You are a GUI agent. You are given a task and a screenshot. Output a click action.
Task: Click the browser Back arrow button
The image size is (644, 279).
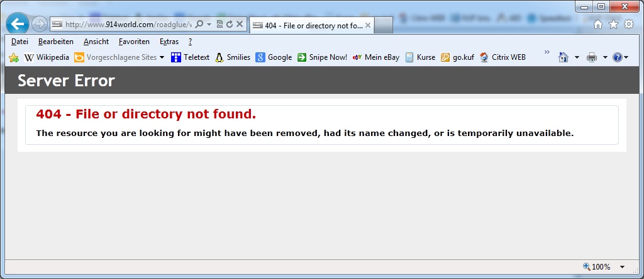point(18,25)
